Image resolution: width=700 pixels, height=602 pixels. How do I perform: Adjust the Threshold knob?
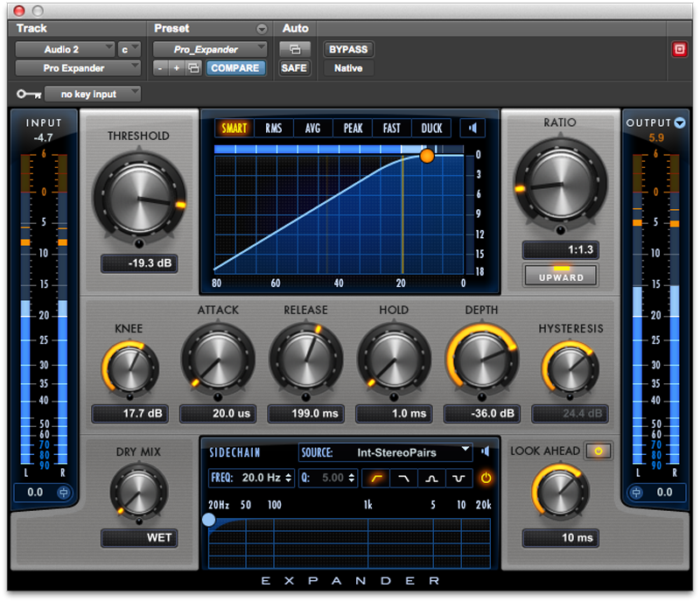(x=138, y=195)
